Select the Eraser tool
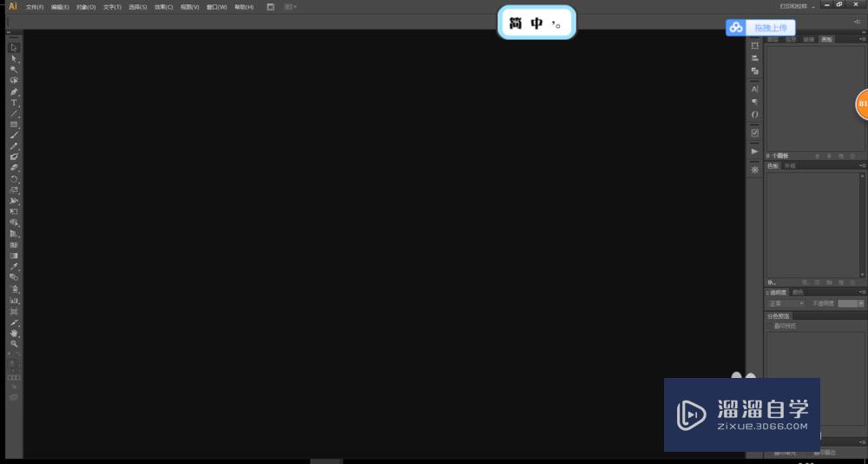The image size is (868, 464). tap(15, 168)
